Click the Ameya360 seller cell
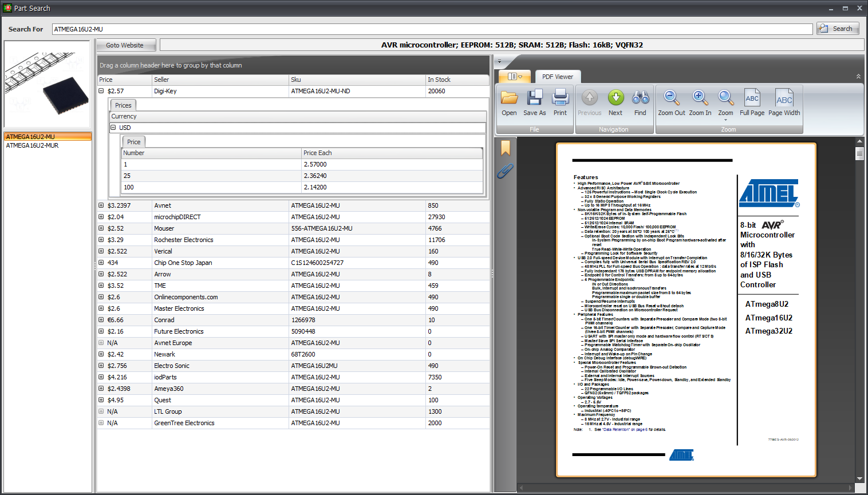 220,389
